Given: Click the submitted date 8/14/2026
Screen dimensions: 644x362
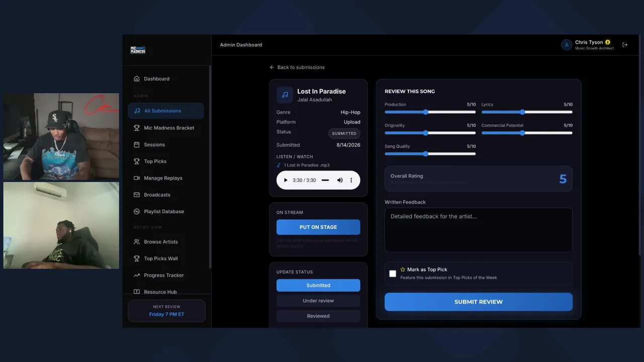Looking at the screenshot, I should coord(348,145).
